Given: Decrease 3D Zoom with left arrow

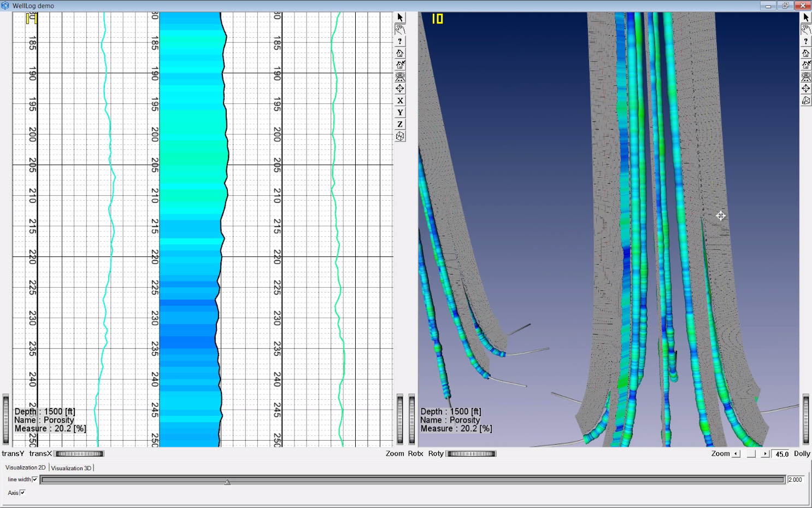Looking at the screenshot, I should 736,454.
